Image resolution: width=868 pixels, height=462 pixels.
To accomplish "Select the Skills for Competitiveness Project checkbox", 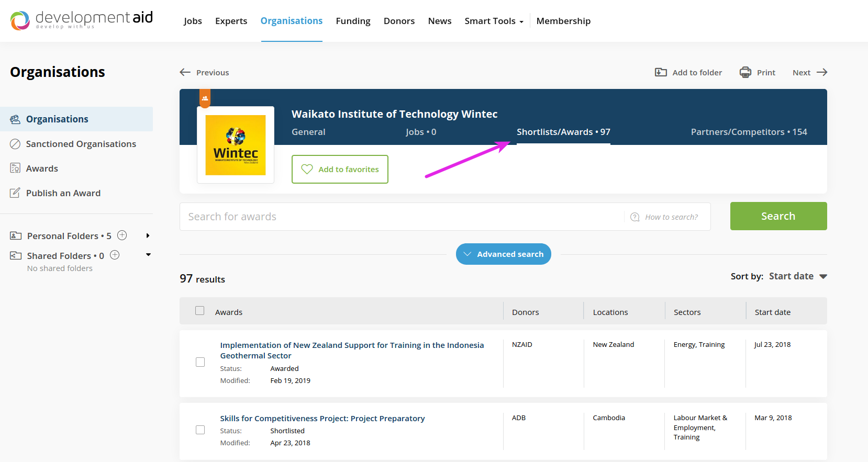I will [200, 430].
